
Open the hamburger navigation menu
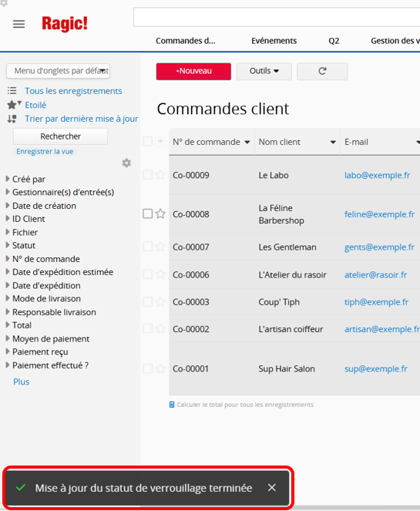click(x=19, y=24)
